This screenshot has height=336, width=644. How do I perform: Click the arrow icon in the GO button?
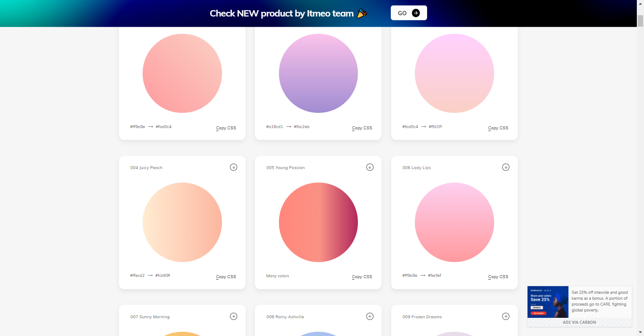click(x=416, y=13)
